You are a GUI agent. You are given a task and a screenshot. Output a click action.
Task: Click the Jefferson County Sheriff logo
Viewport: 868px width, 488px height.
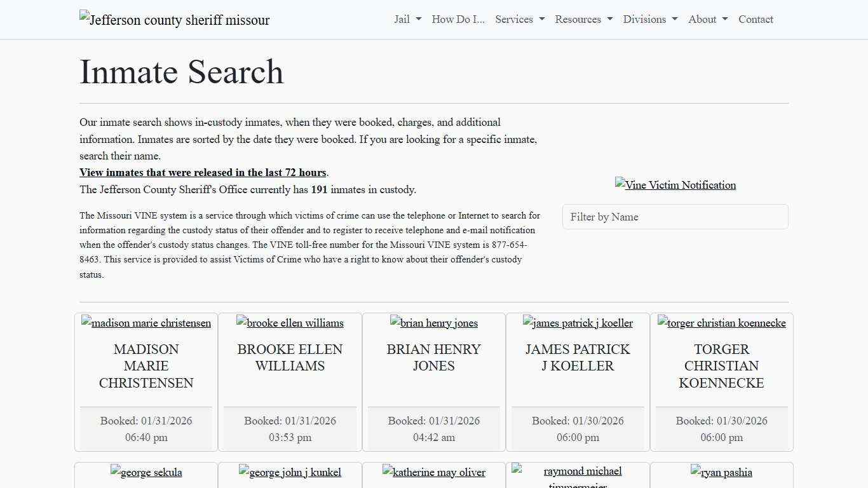click(x=174, y=20)
